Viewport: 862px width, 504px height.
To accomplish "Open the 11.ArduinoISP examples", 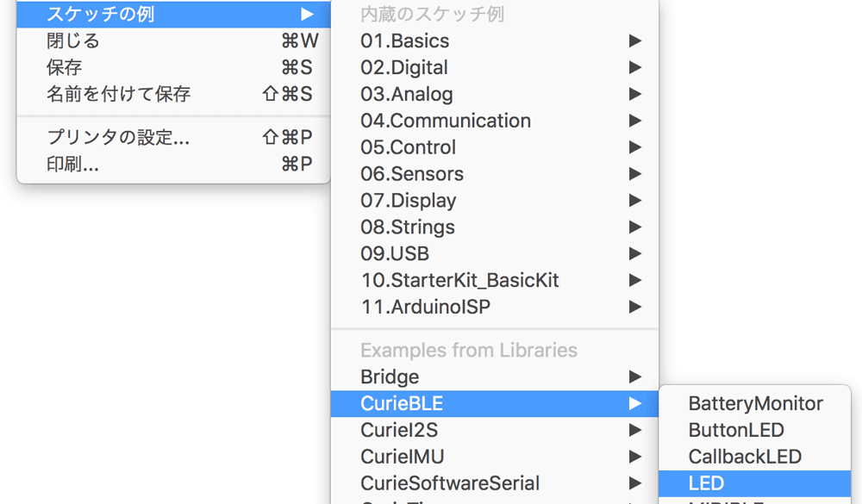I will pos(494,307).
